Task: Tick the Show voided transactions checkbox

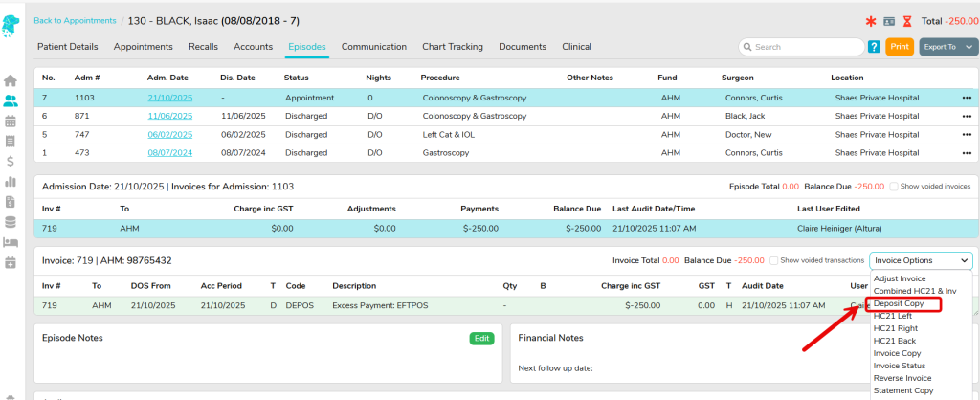Action: (772, 260)
